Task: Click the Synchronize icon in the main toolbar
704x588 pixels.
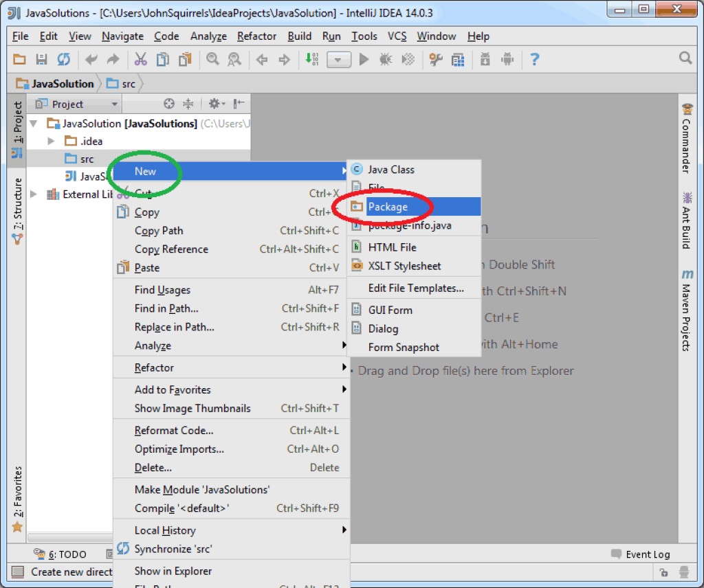Action: click(63, 60)
